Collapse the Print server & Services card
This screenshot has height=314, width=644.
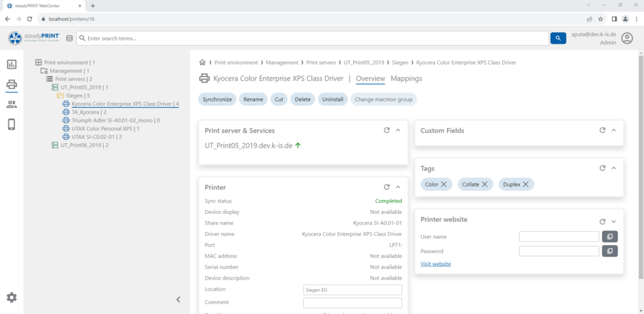point(398,130)
